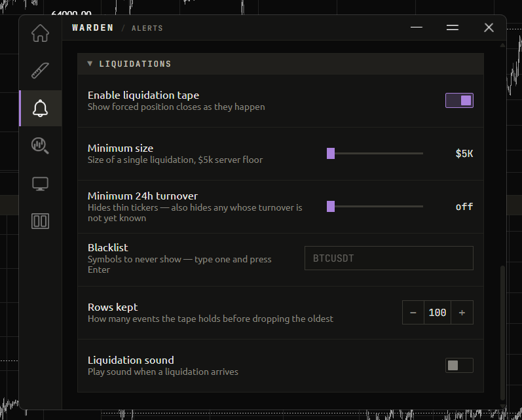
Task: Open the monitor display section
Action: [x=41, y=184]
